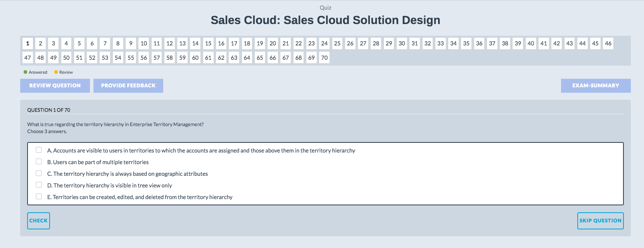
Task: Jump to question 38
Action: tap(505, 43)
